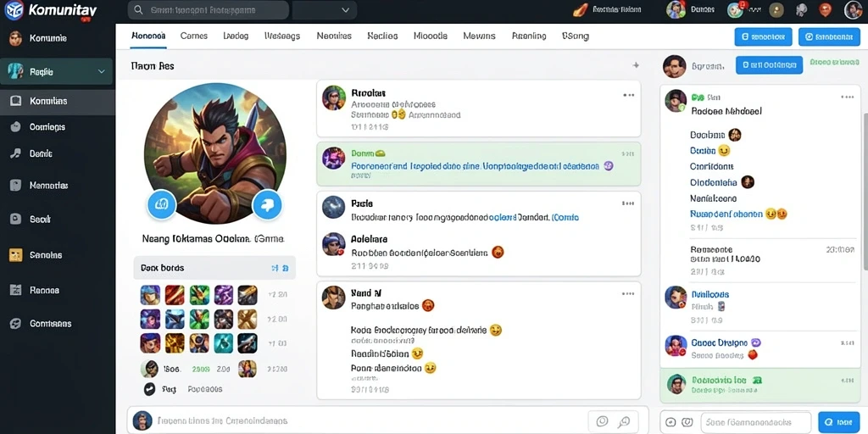Switch to the Honenea tab
The height and width of the screenshot is (434, 868).
(148, 36)
